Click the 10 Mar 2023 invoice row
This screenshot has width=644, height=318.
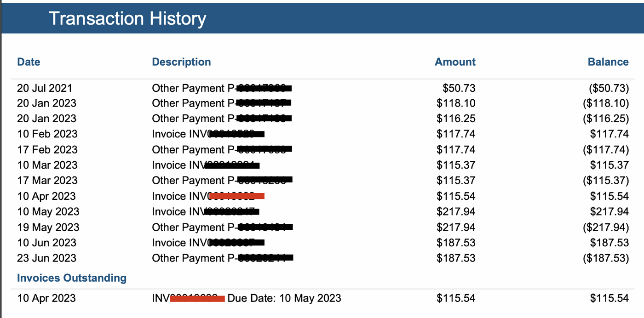point(323,165)
